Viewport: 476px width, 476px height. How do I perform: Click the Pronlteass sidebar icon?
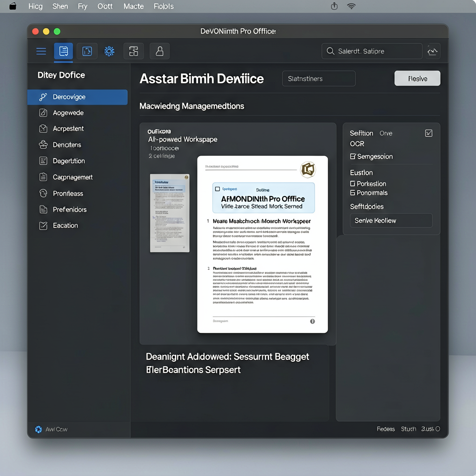[x=43, y=193]
